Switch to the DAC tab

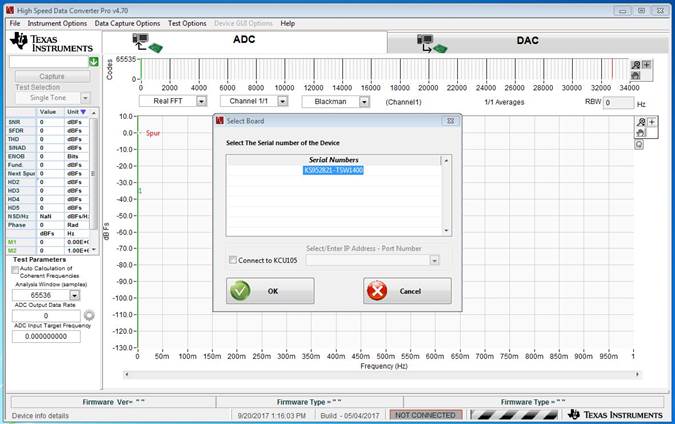coord(528,42)
